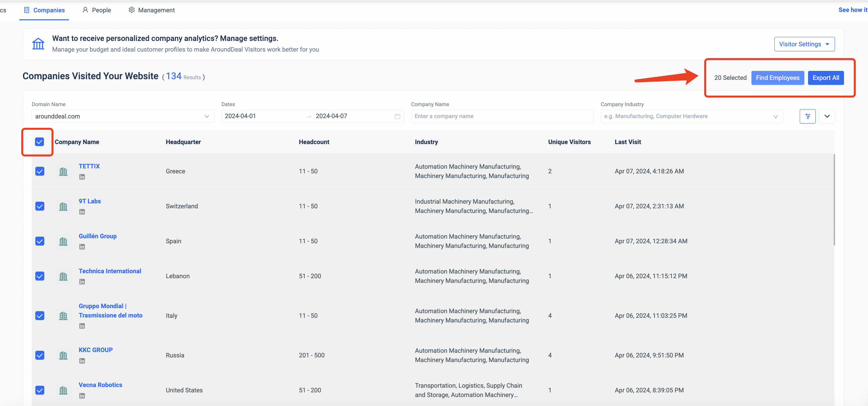Screen dimensions: 868x406
Task: Open the Management tab
Action: (152, 10)
